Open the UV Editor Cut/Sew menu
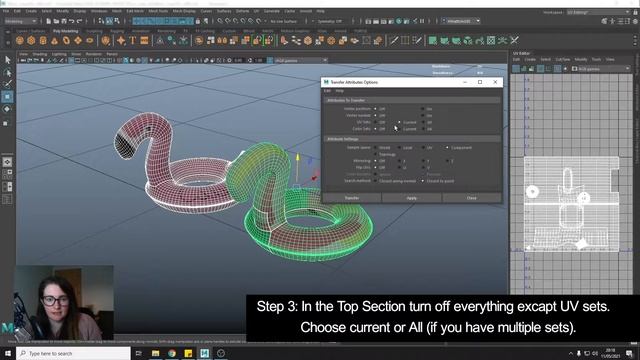 pyautogui.click(x=562, y=60)
